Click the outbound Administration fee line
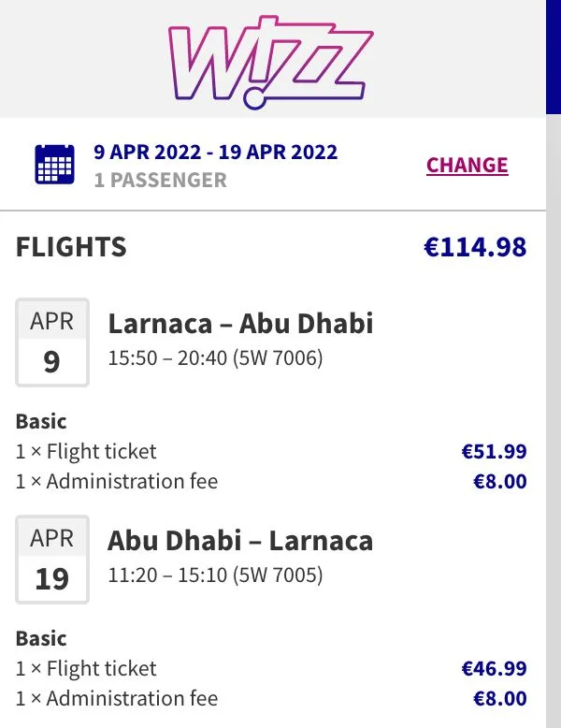This screenshot has height=728, width=561. [x=117, y=482]
